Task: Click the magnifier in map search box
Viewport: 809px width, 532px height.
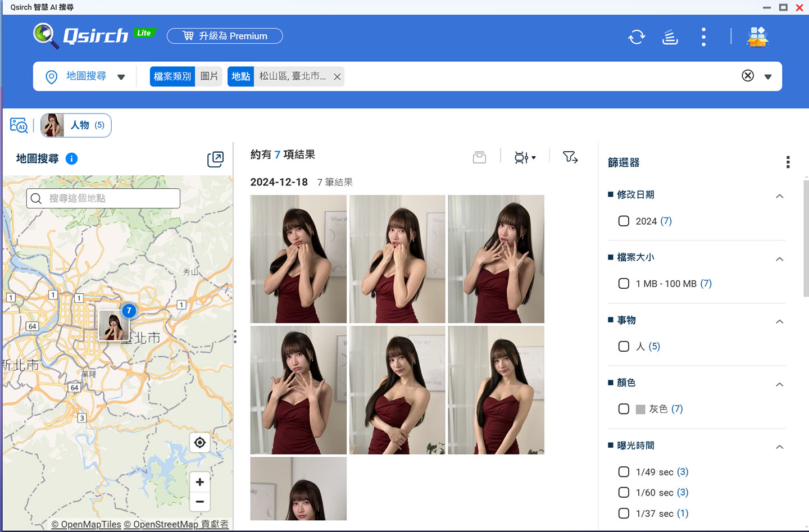Action: (37, 198)
